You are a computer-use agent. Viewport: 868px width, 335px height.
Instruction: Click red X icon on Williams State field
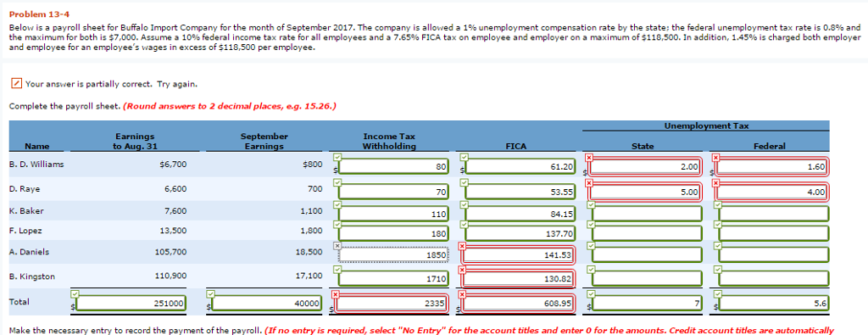pos(589,157)
